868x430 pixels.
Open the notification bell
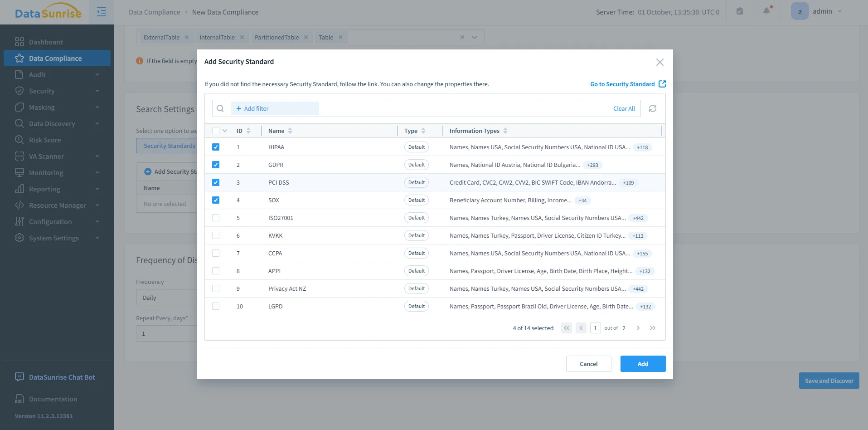coord(766,11)
